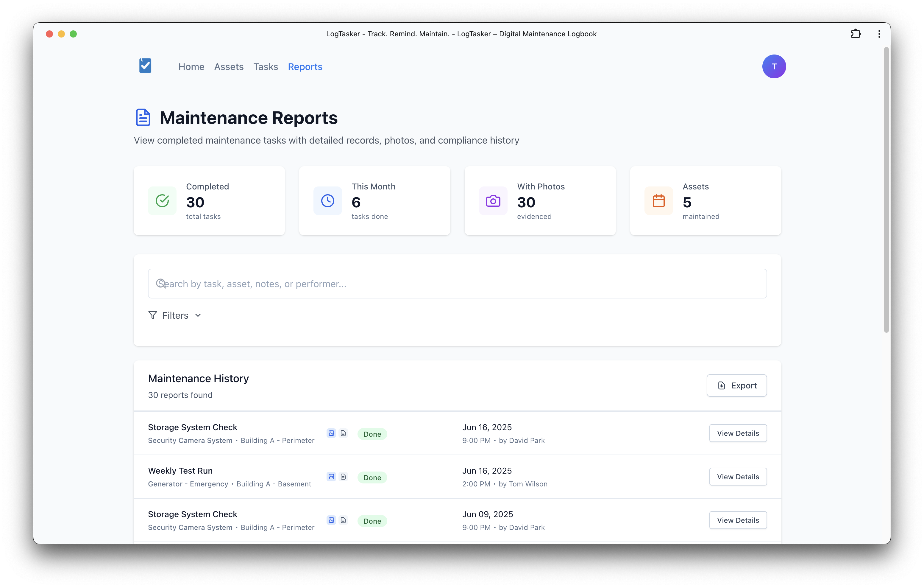Click "Generator - Emergency" asset text

click(x=188, y=484)
